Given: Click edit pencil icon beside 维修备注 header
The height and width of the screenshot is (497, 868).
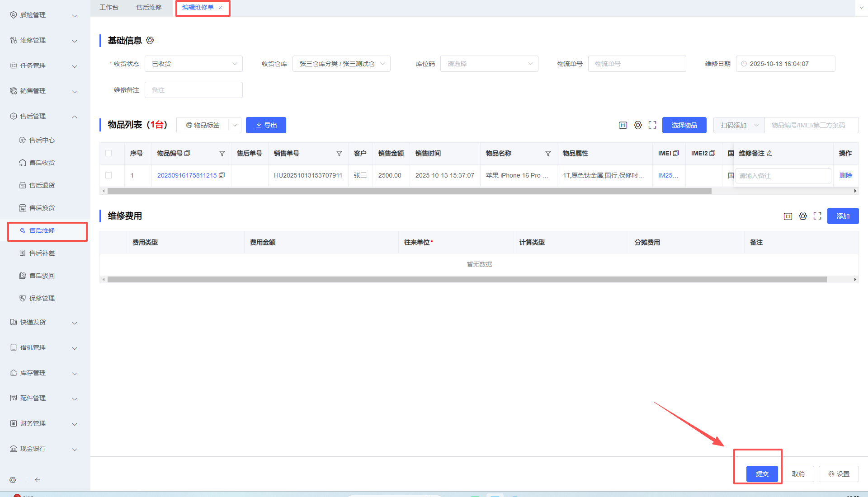Looking at the screenshot, I should [x=770, y=154].
